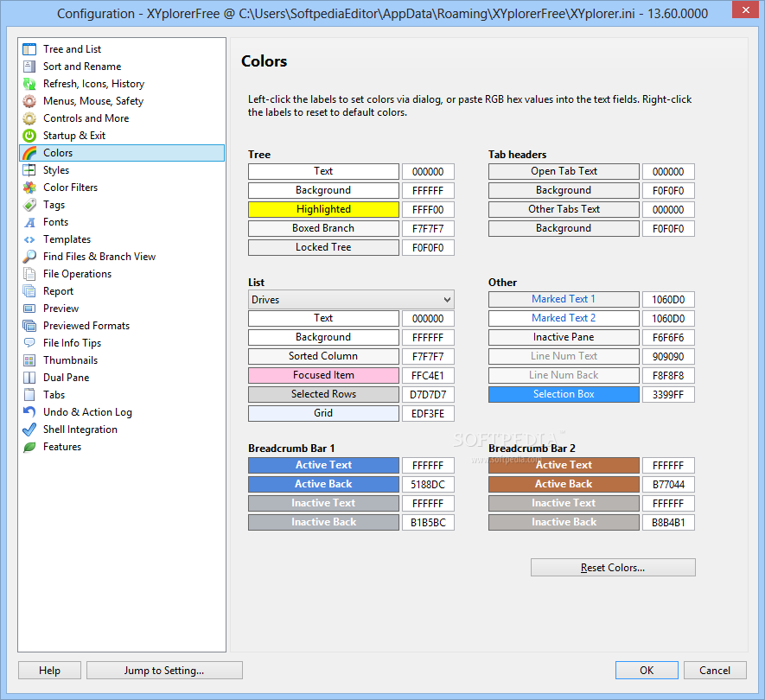The image size is (765, 700).
Task: Click the Refresh, Icons, History icon
Action: point(29,84)
